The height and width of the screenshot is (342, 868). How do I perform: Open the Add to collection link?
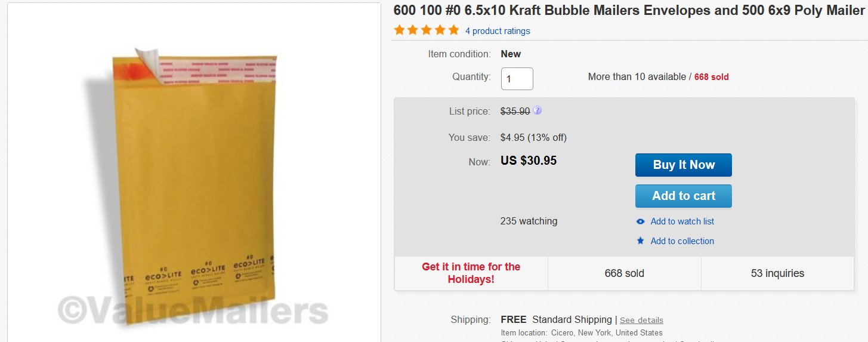682,241
